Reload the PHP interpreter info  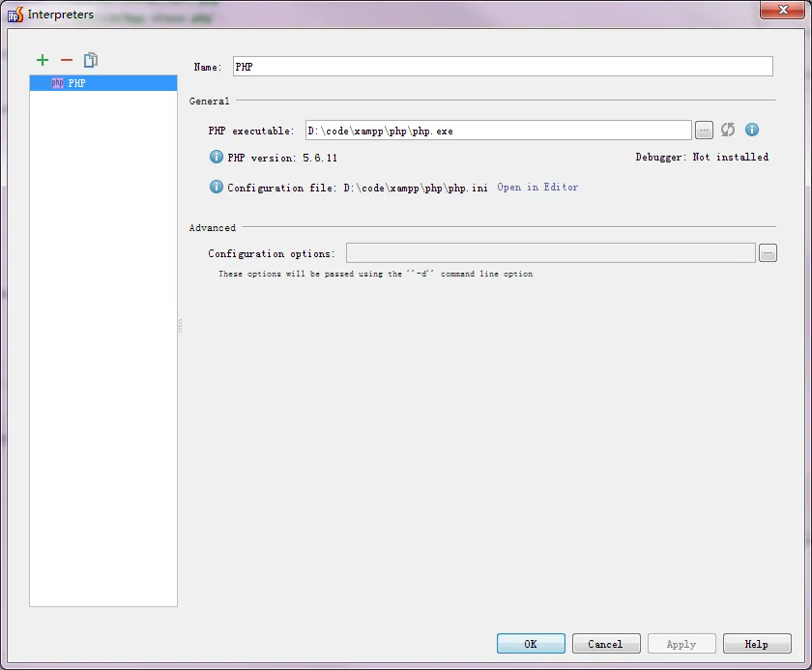click(x=728, y=130)
